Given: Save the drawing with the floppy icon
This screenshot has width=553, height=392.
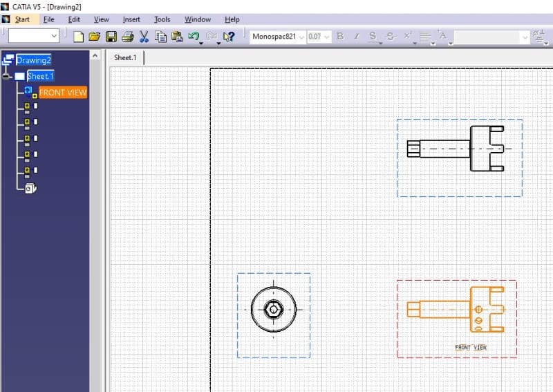Looking at the screenshot, I should click(111, 37).
